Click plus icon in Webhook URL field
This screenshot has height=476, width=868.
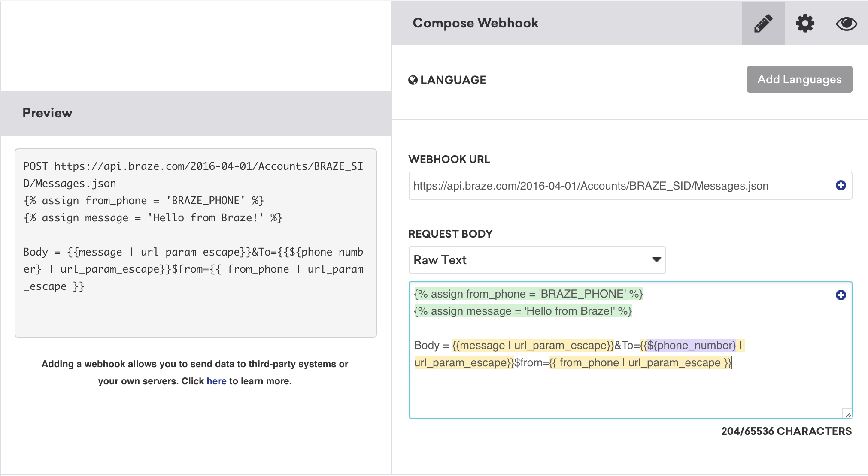click(x=841, y=185)
